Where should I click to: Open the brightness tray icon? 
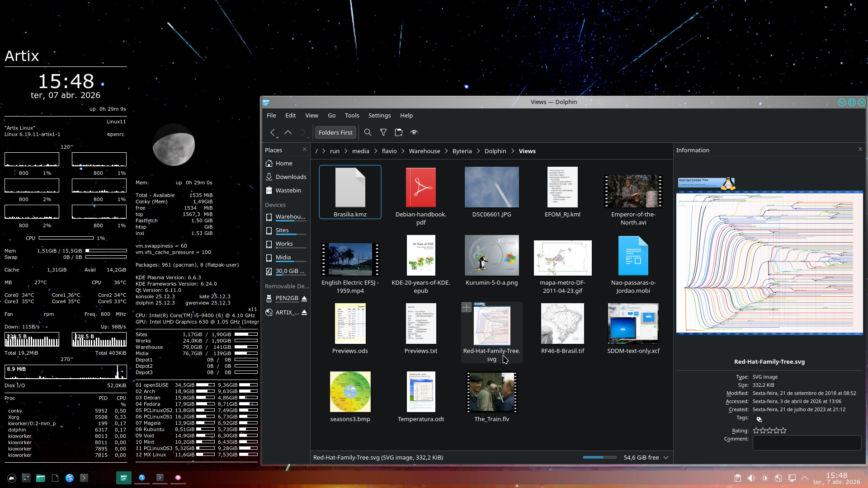coord(765,478)
